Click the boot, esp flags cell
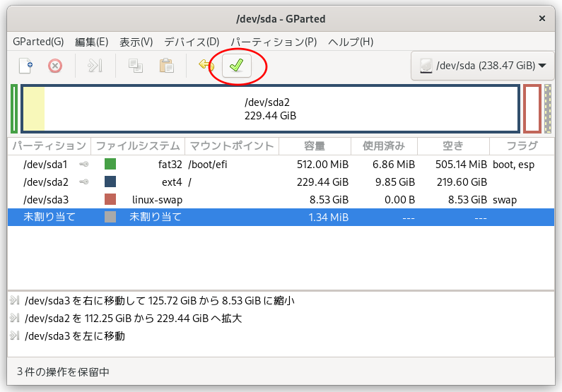This screenshot has width=562, height=392. (513, 165)
